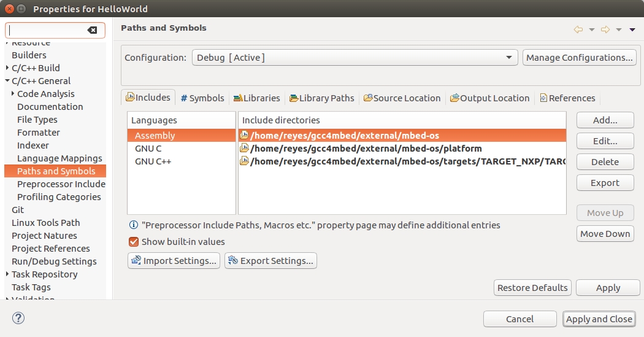The image size is (644, 337).
Task: Click the folder icon beside the mbed-os/platform entry
Action: (x=244, y=149)
